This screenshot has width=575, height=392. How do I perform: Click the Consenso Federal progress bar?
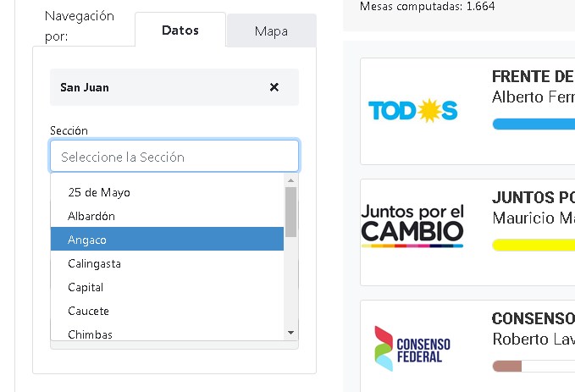[x=534, y=366]
